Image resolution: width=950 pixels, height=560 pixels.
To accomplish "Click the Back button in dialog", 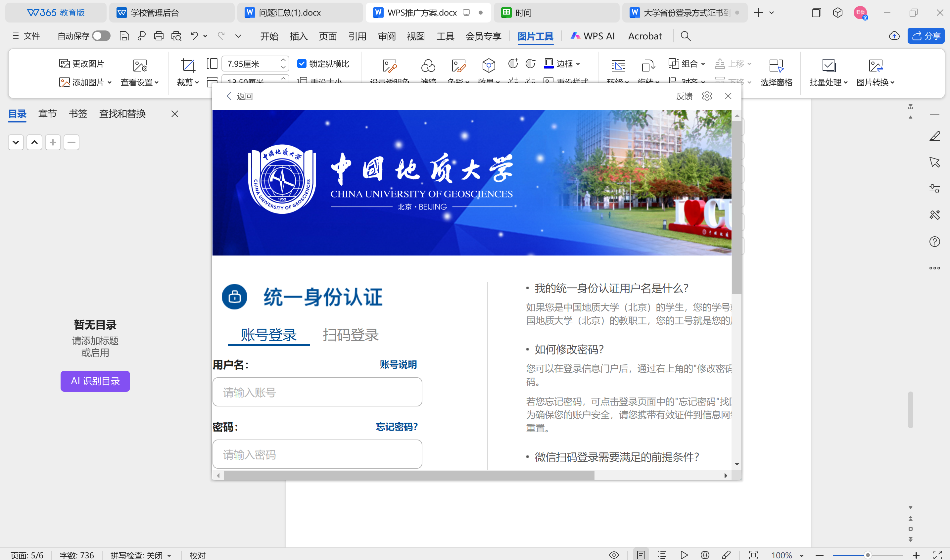I will click(x=240, y=96).
